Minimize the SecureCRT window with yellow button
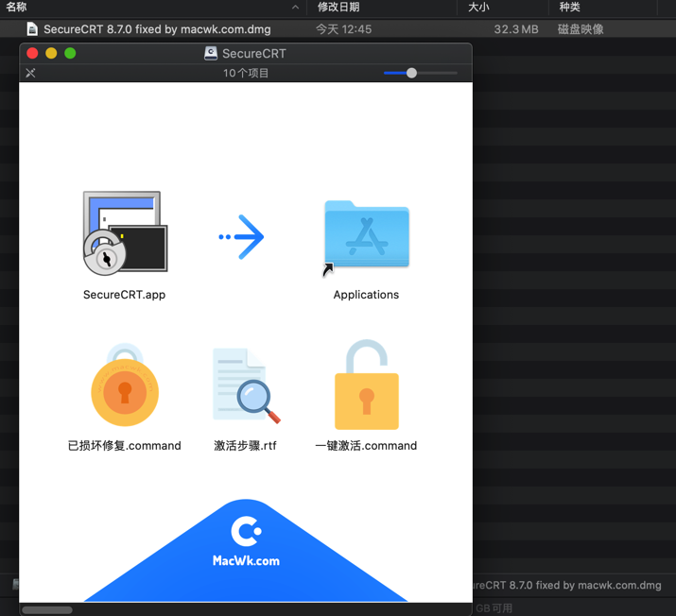This screenshot has height=616, width=676. point(51,54)
